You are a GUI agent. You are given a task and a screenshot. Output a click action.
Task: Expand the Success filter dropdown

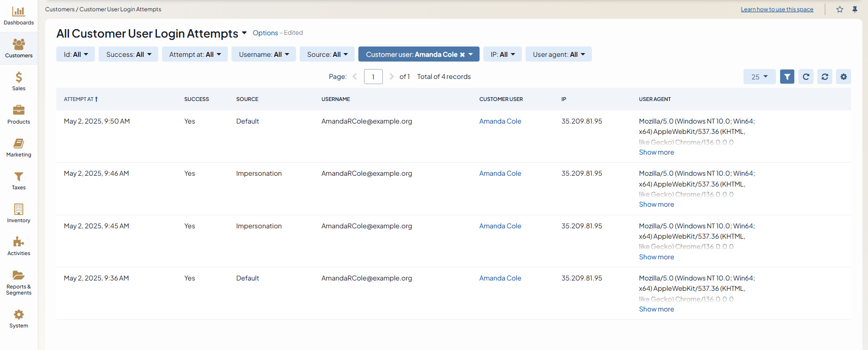click(x=128, y=54)
